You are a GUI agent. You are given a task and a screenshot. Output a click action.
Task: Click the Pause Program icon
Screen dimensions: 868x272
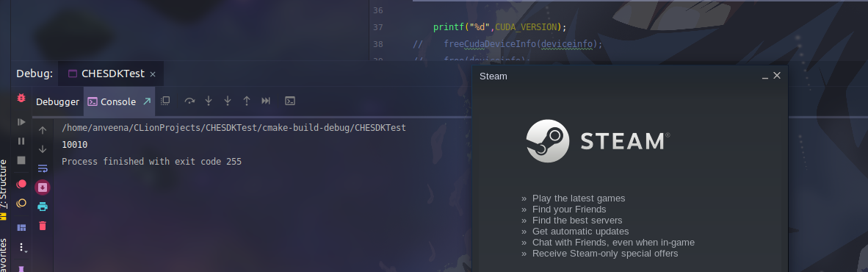(x=21, y=141)
